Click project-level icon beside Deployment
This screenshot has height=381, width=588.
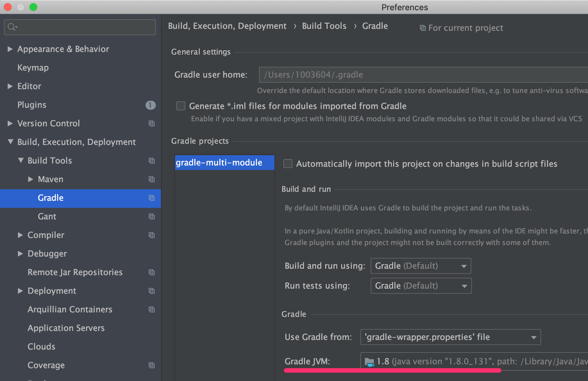(x=152, y=291)
